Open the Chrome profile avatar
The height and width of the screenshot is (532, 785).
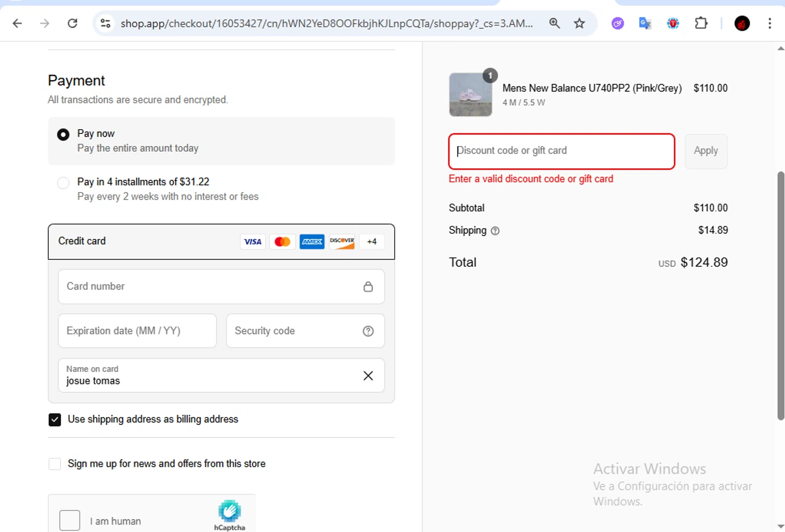(742, 23)
